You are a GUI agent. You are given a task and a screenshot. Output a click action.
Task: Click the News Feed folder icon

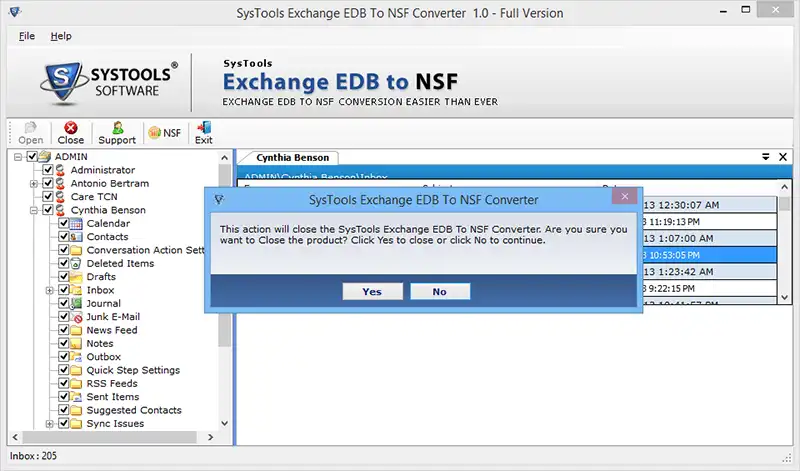(x=76, y=330)
